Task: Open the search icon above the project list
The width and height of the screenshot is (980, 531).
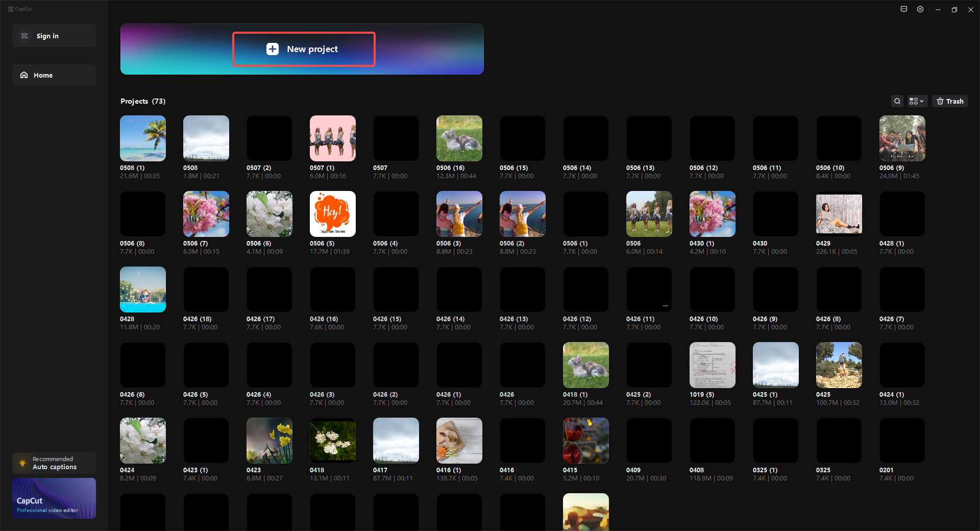Action: [x=897, y=101]
